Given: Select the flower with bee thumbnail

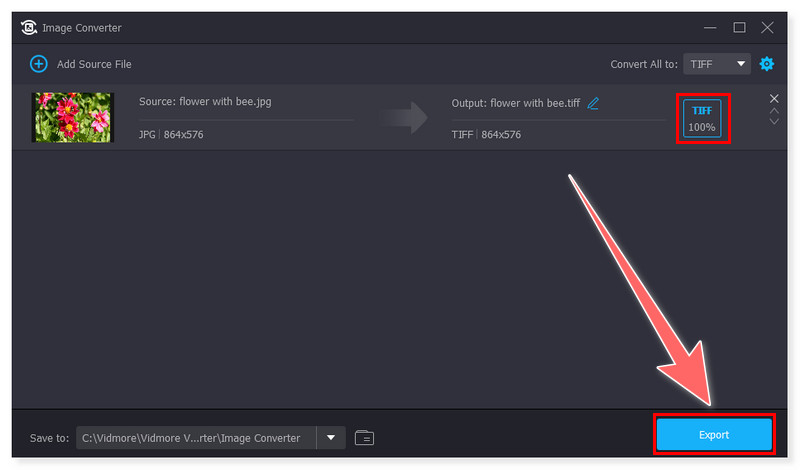Looking at the screenshot, I should [x=73, y=117].
